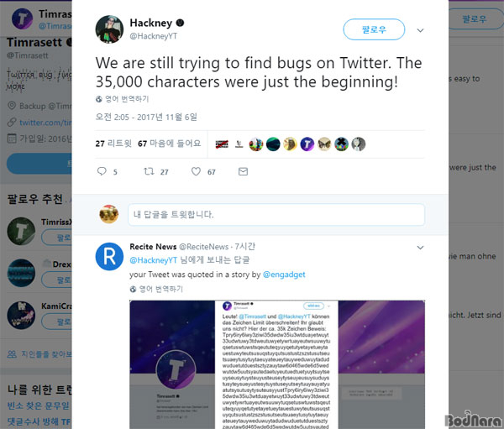Screen dimensions: 504x429
Task: Open the 67 마음에 들어요 likes list
Action: [x=170, y=144]
